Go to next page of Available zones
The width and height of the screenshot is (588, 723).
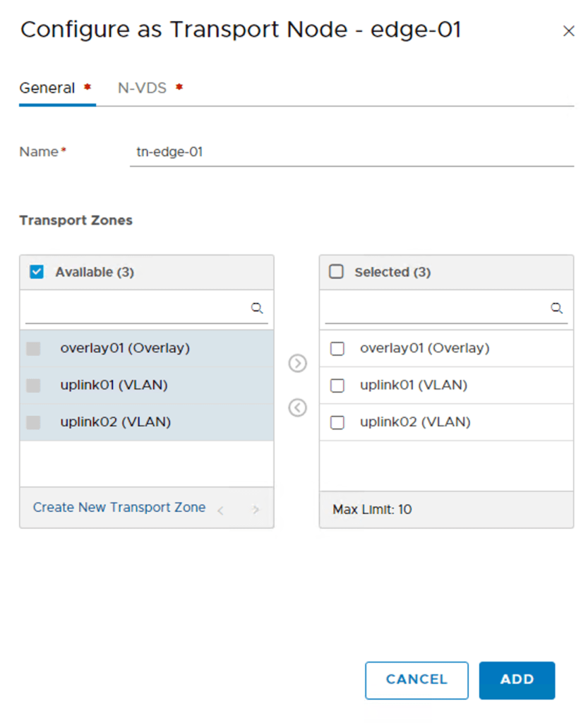[256, 510]
